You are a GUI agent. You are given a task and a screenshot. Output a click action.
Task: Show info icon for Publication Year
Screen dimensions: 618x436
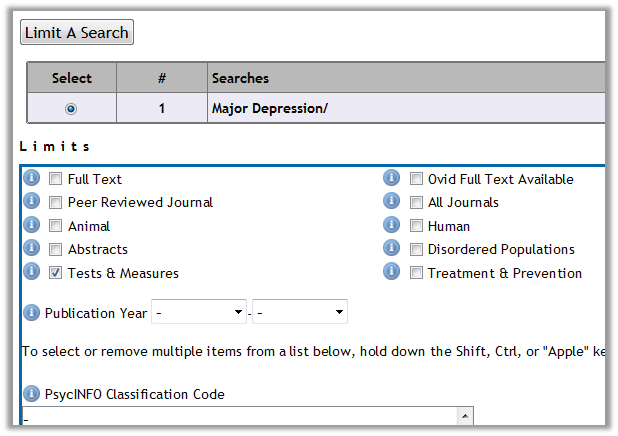click(32, 313)
